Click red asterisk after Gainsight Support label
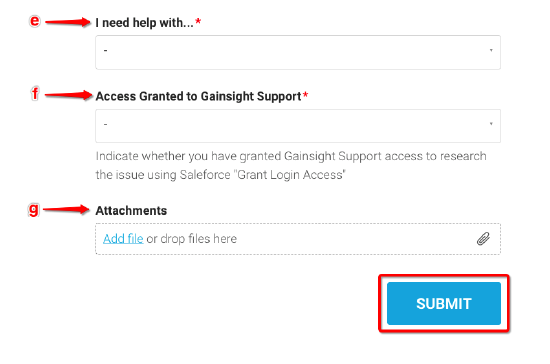Viewport: 550px width, 364px height. click(x=306, y=95)
